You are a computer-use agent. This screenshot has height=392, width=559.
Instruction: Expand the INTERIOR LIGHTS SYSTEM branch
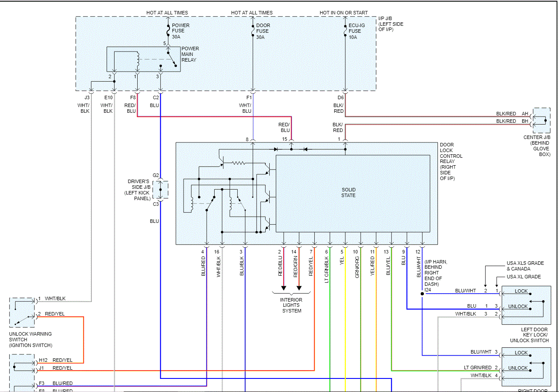pyautogui.click(x=291, y=305)
